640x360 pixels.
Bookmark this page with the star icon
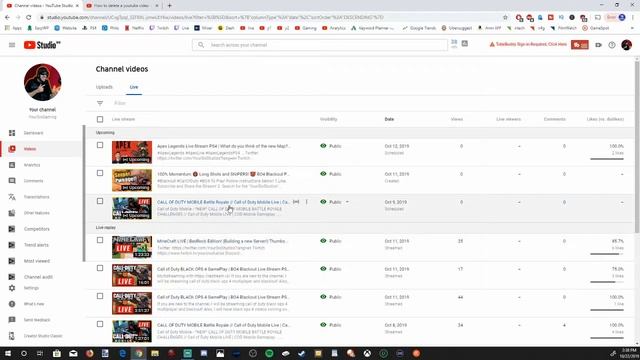tap(505, 18)
